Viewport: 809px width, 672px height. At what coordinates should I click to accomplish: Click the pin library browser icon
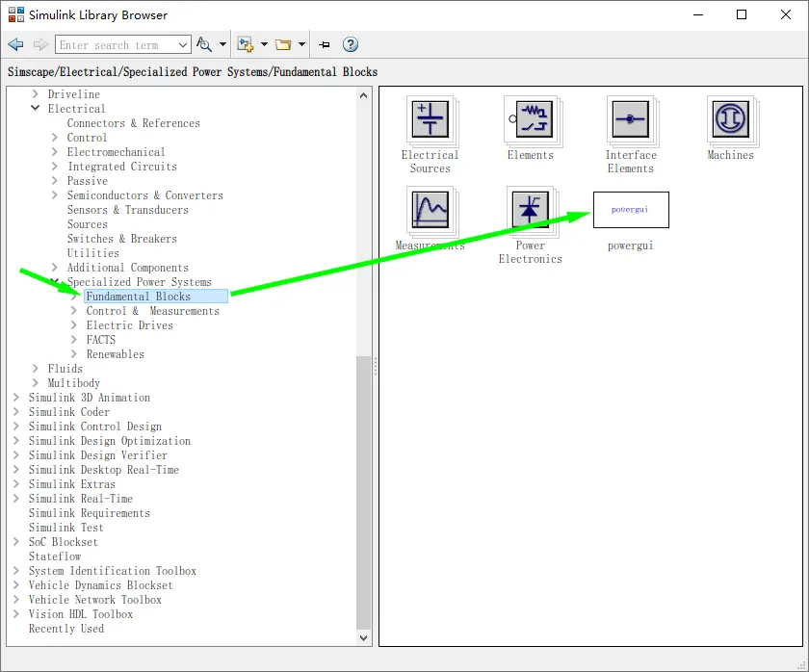click(x=324, y=45)
